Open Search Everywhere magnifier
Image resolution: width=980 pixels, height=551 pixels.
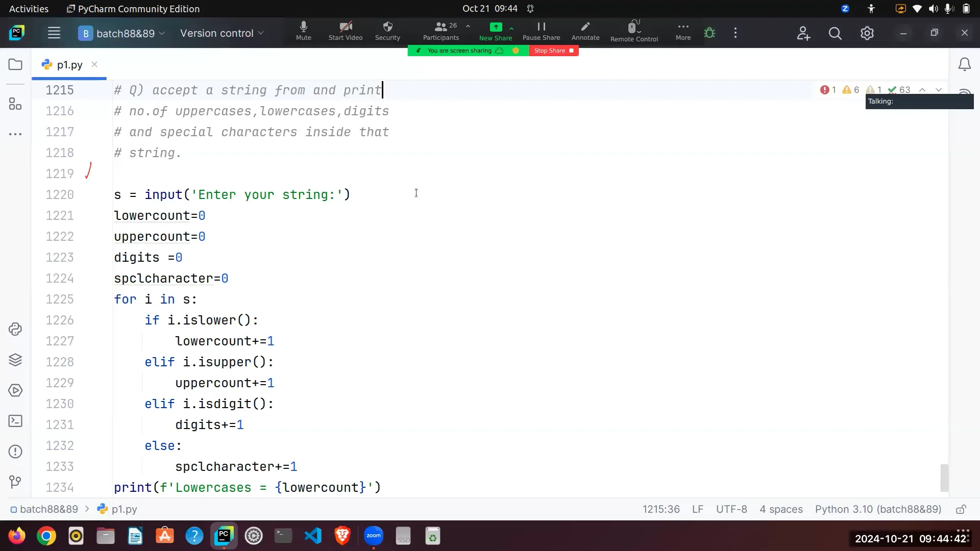click(836, 33)
